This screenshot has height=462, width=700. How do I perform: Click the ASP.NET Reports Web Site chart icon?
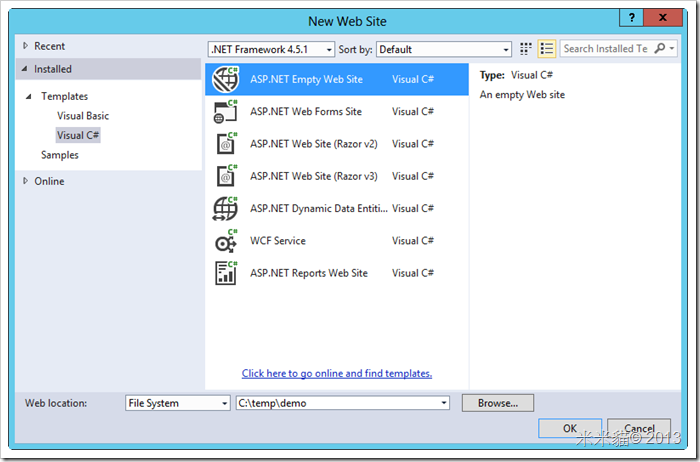click(x=225, y=273)
